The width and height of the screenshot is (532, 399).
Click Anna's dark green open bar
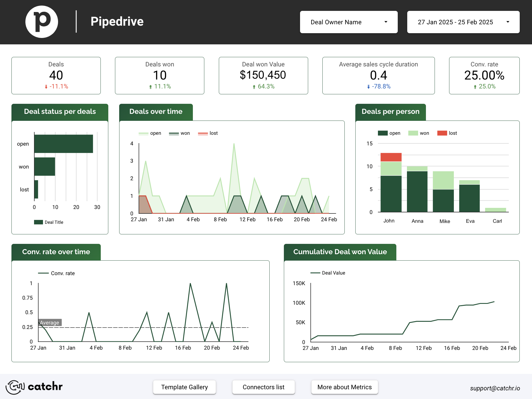pos(417,191)
